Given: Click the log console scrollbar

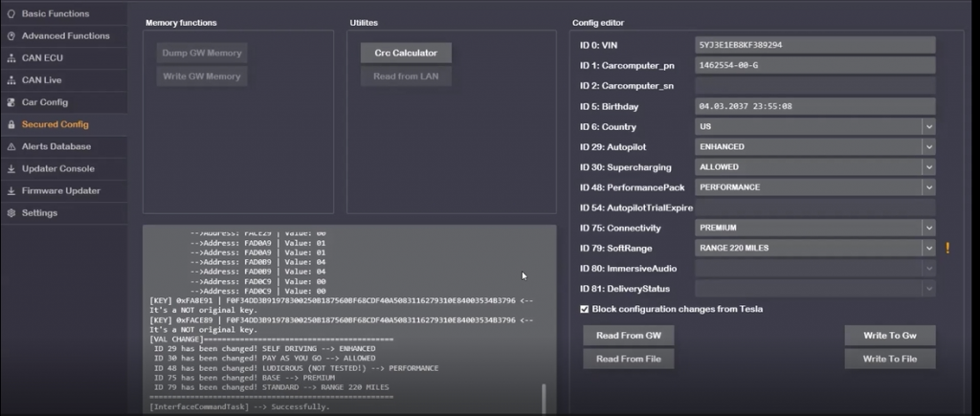Looking at the screenshot, I should (x=543, y=397).
